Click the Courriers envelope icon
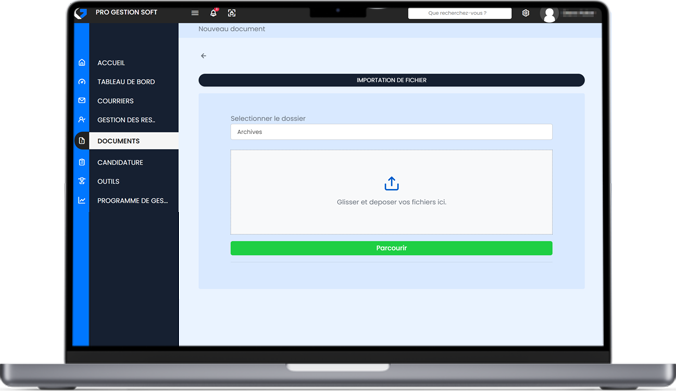676x391 pixels. pyautogui.click(x=82, y=100)
